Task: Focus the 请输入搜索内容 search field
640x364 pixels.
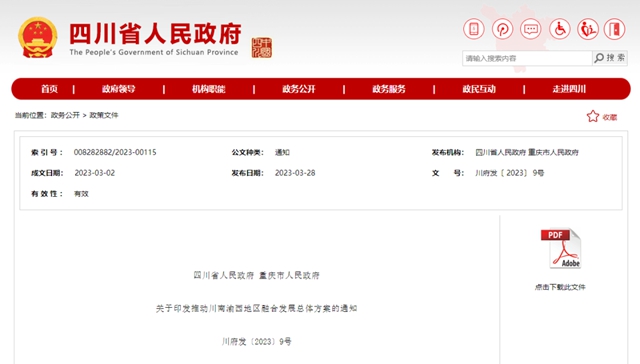Action: click(x=527, y=58)
